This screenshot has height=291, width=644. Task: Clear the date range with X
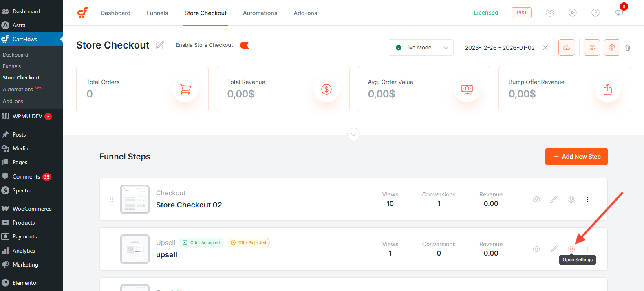pyautogui.click(x=545, y=48)
